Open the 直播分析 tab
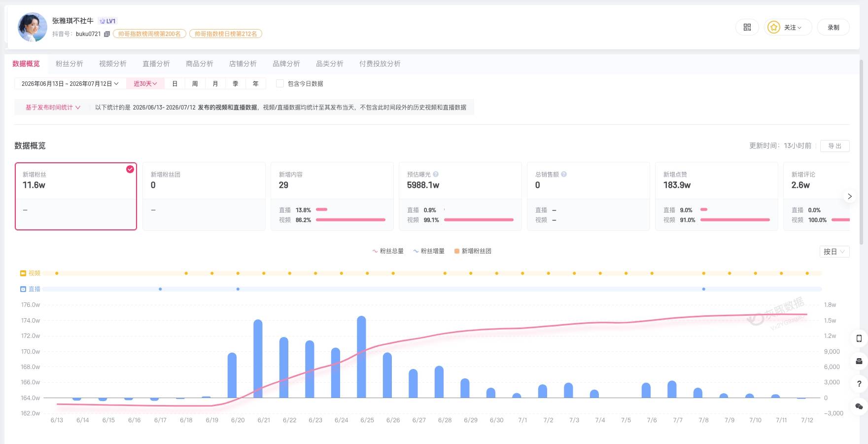868x444 pixels. coord(156,64)
